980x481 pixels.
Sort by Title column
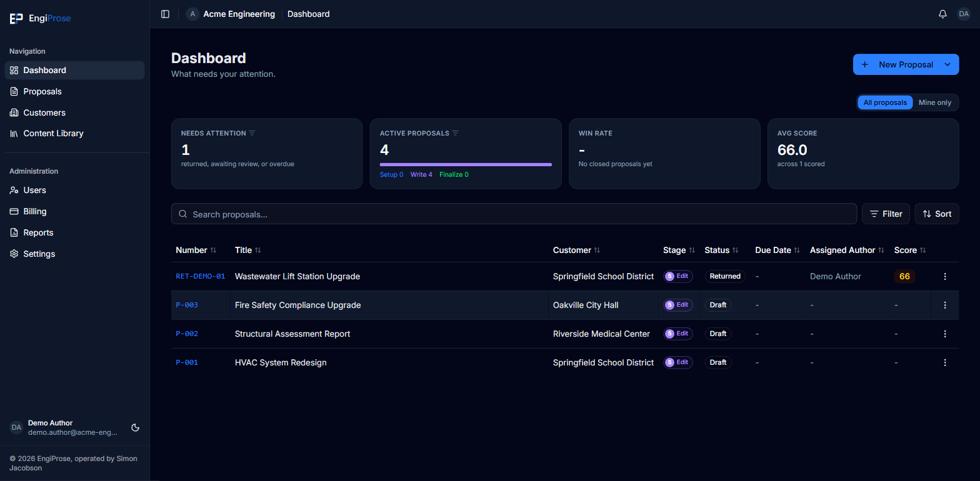[248, 250]
